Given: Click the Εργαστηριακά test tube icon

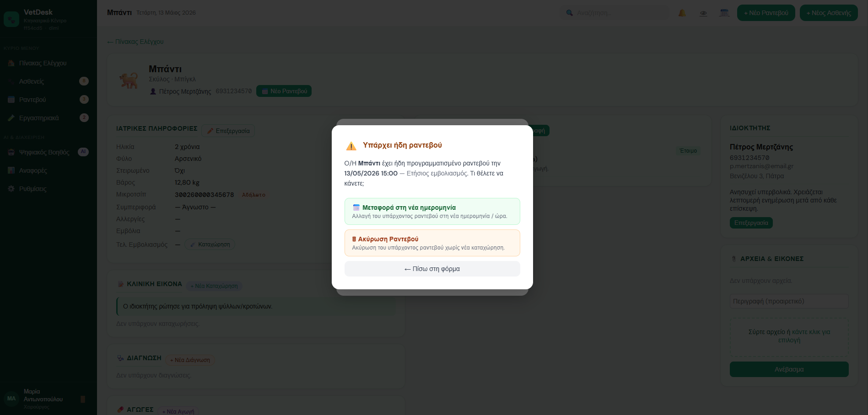Looking at the screenshot, I should tap(11, 118).
